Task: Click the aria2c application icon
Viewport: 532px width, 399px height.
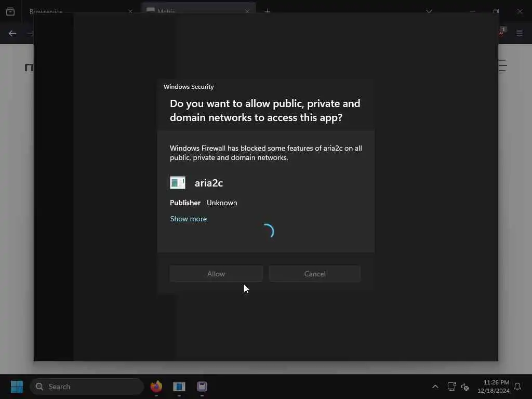Action: tap(178, 182)
